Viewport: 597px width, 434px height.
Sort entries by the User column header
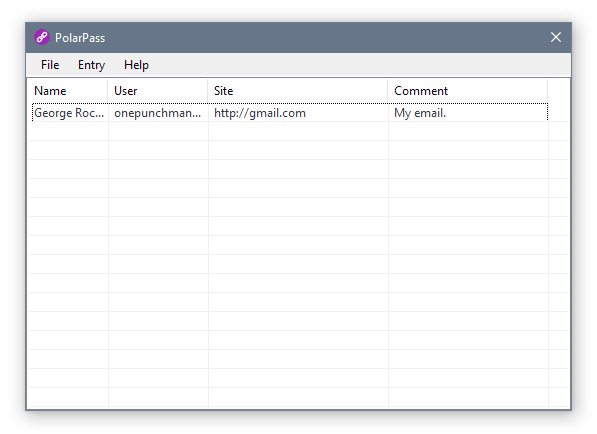(x=158, y=91)
